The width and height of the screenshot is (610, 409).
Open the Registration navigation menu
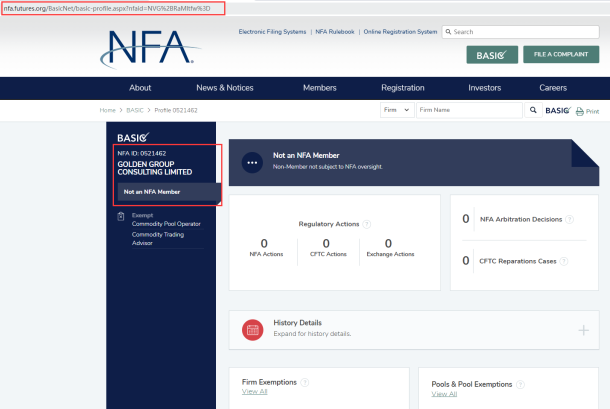(x=403, y=88)
